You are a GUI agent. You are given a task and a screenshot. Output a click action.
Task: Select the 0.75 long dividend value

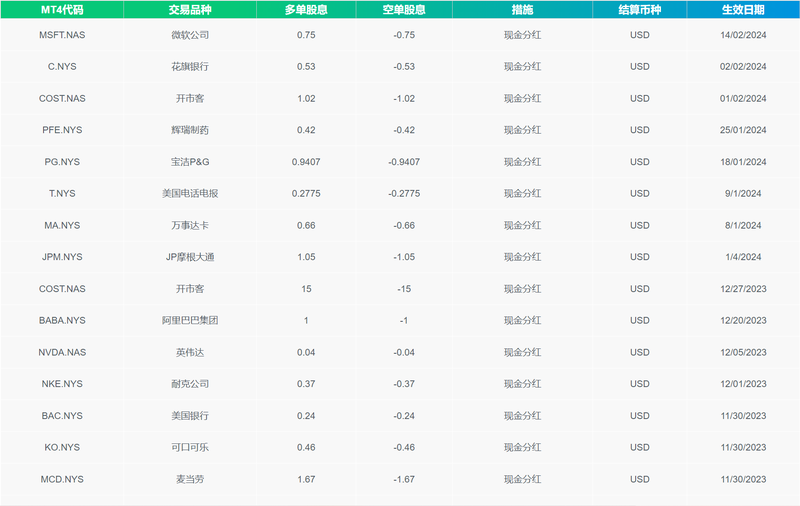point(306,35)
